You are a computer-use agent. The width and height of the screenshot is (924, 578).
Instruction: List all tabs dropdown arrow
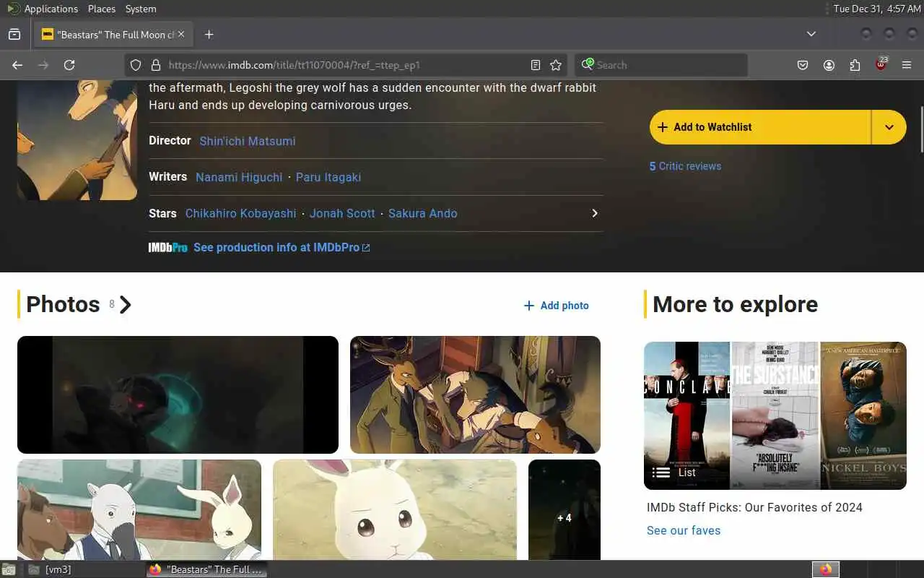(x=811, y=34)
